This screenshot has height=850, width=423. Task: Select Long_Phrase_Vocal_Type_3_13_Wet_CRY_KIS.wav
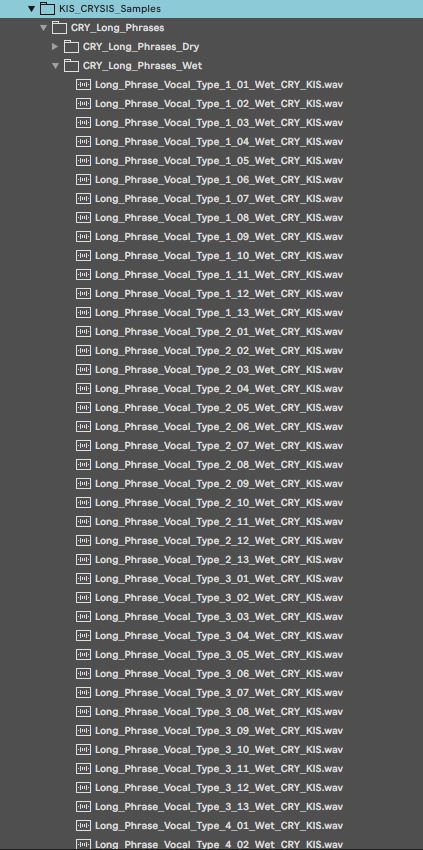219,807
